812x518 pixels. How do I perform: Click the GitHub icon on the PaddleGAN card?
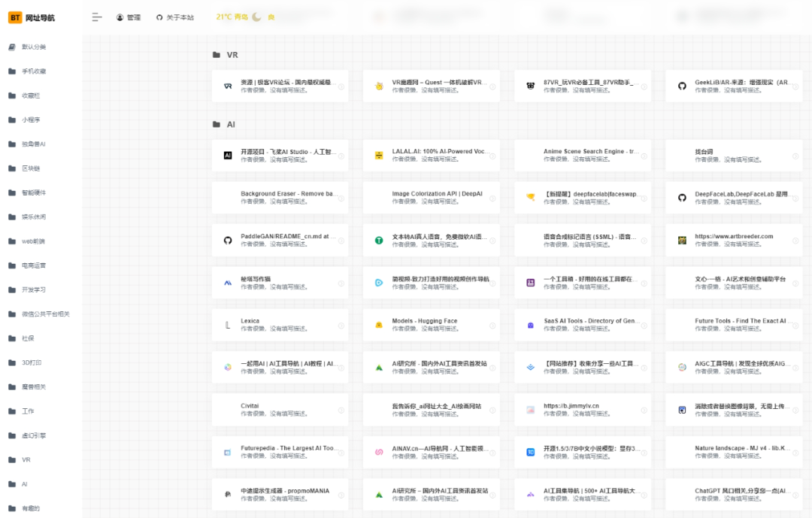(228, 241)
